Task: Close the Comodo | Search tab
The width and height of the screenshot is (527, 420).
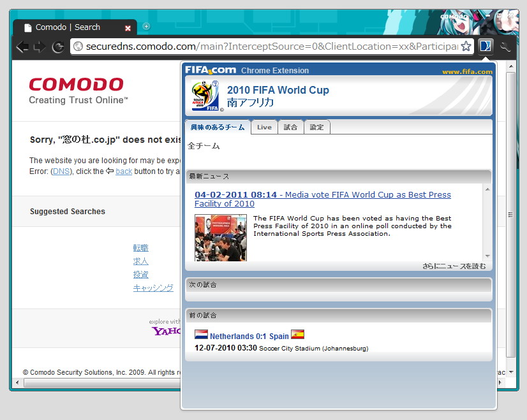Action: coord(128,28)
